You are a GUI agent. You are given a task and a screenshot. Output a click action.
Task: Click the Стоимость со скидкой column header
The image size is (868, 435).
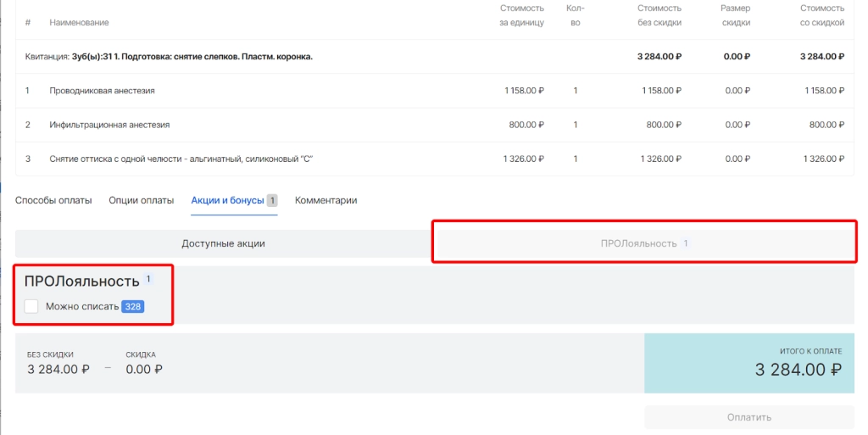[x=821, y=15]
